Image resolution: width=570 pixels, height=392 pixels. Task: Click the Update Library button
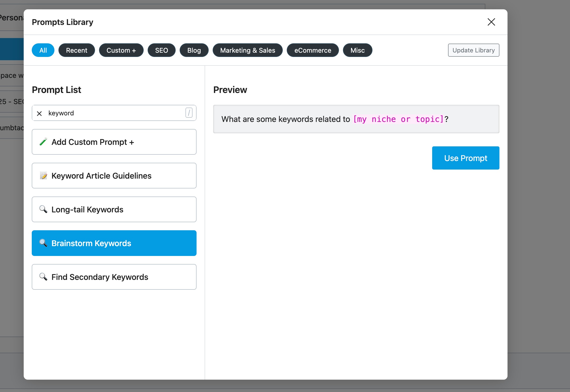473,50
